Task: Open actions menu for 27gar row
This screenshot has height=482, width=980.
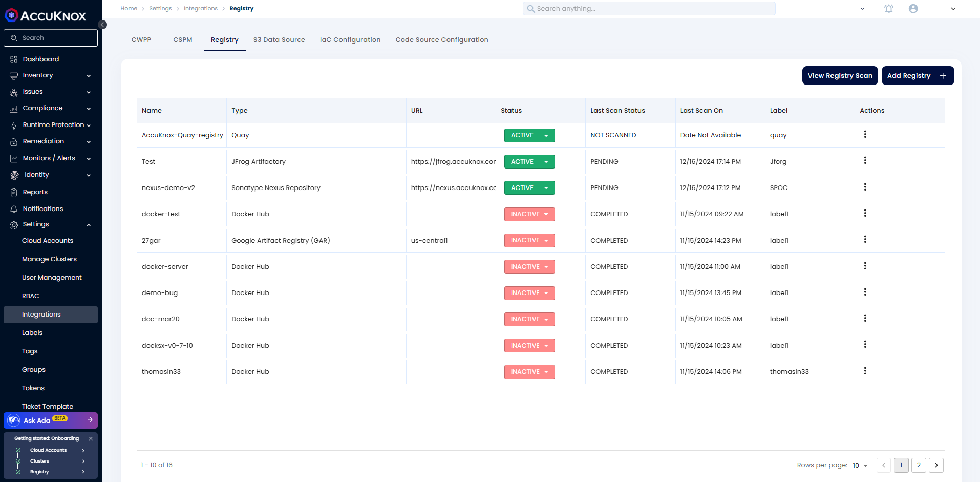Action: pos(865,239)
